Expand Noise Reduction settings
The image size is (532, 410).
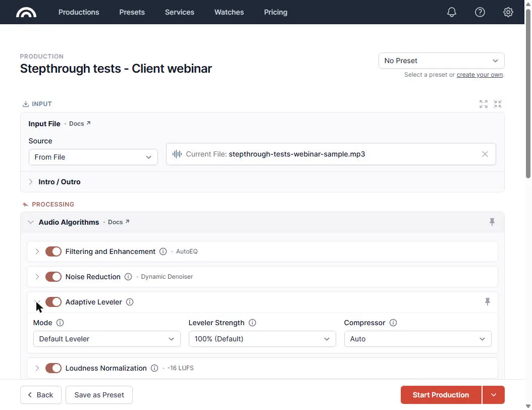tap(37, 277)
